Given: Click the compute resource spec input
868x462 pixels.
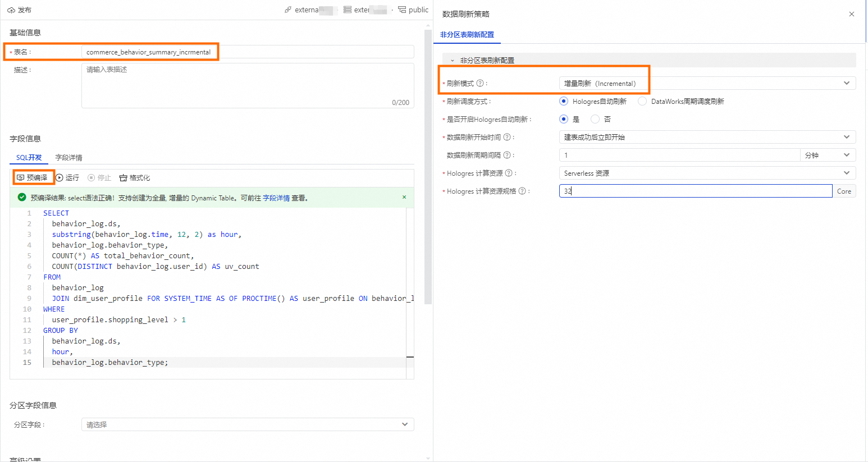Looking at the screenshot, I should (696, 191).
